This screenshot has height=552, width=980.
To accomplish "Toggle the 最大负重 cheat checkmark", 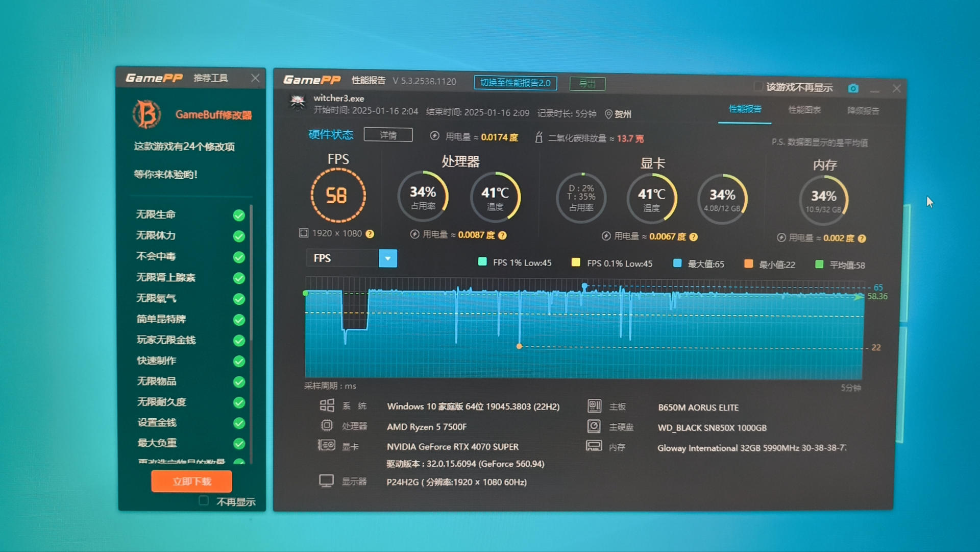I will (x=239, y=444).
